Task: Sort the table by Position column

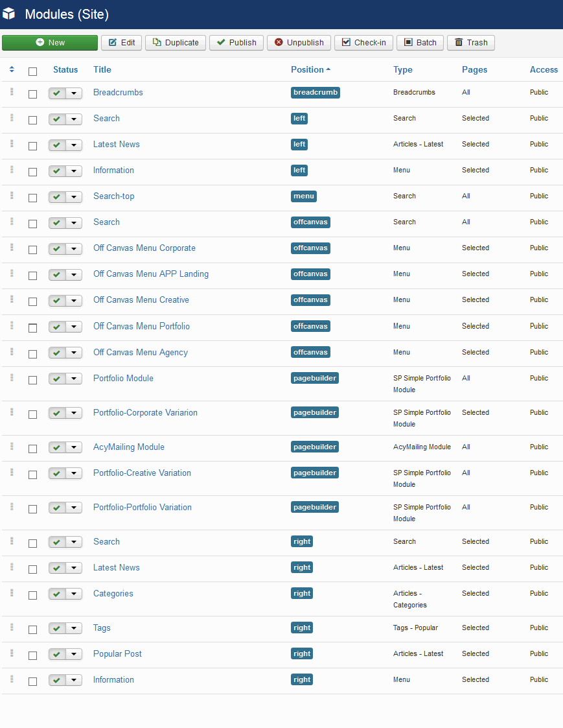Action: 307,69
